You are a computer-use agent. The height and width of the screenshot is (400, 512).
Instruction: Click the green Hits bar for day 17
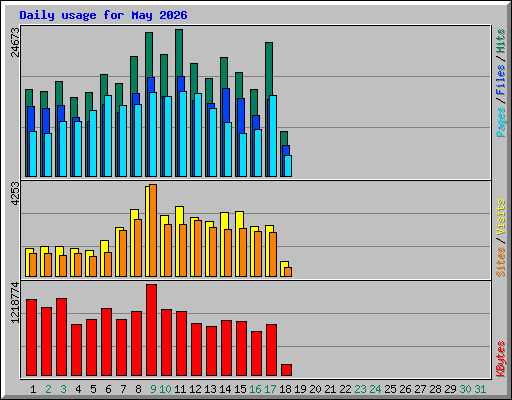coord(269,70)
